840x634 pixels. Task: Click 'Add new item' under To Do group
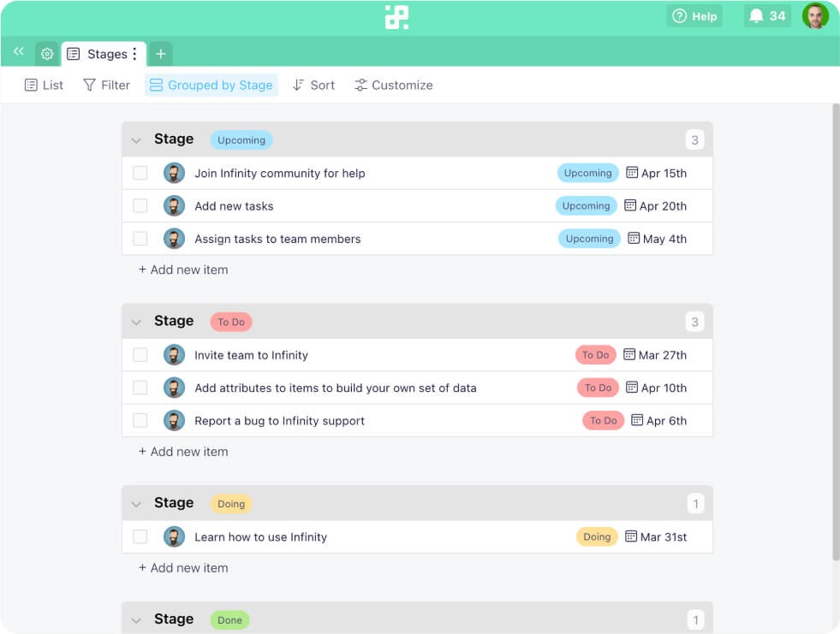(x=183, y=452)
